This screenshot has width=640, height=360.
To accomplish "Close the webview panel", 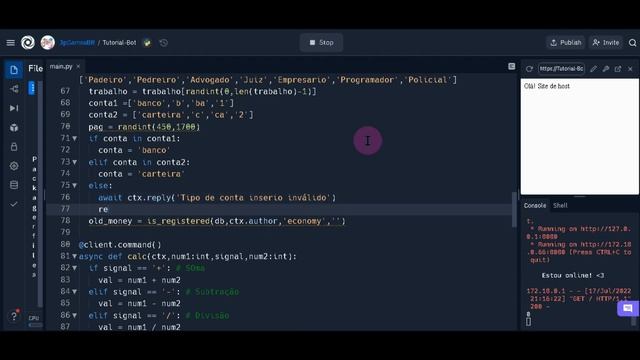I will point(630,69).
